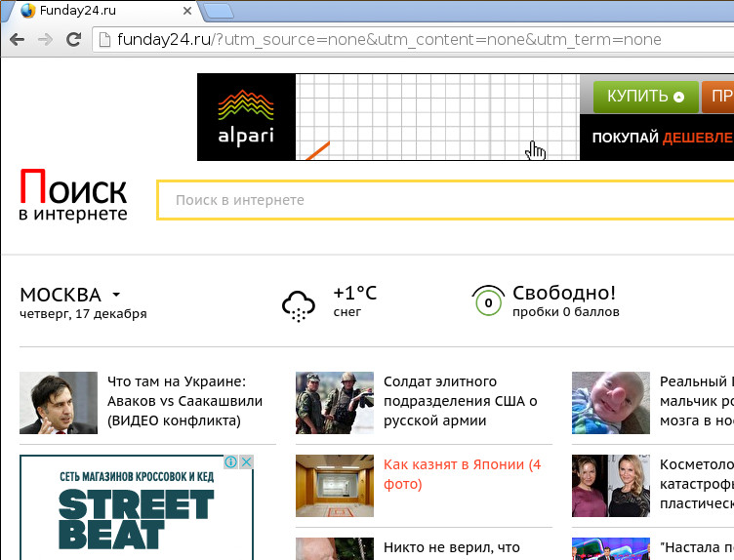Click the пробки 0 баллов text
Screen dimensions: 734x560
(565, 312)
